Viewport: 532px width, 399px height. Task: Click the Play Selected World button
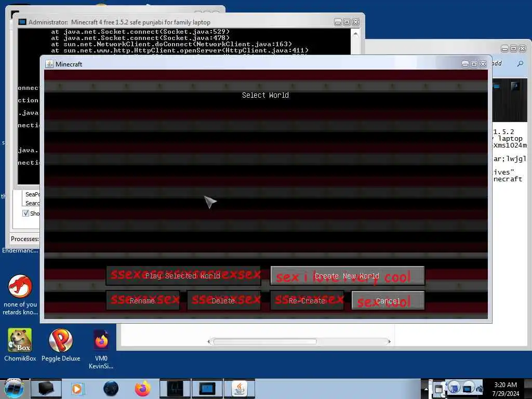tap(183, 275)
